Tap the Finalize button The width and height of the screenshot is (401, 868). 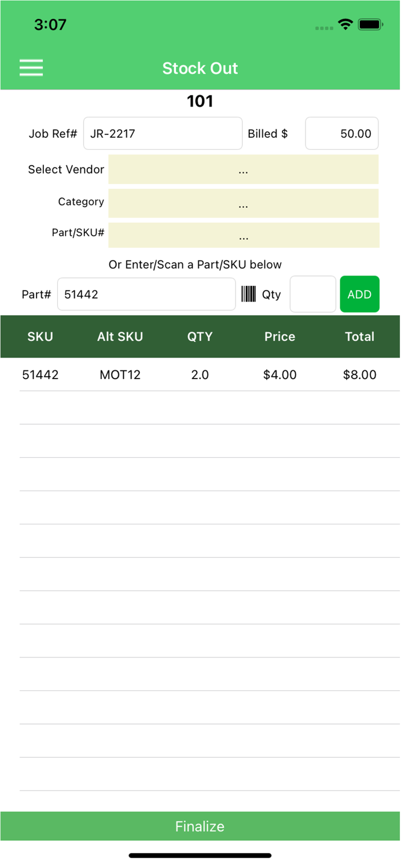(x=200, y=826)
